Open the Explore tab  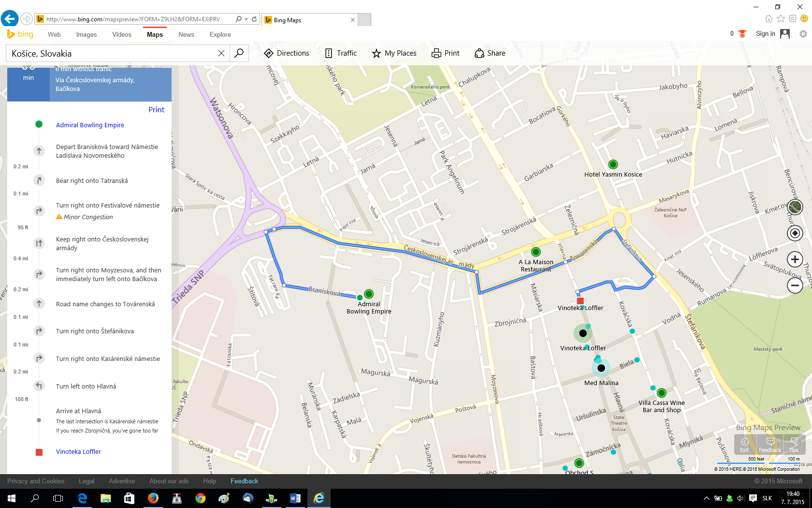(220, 34)
